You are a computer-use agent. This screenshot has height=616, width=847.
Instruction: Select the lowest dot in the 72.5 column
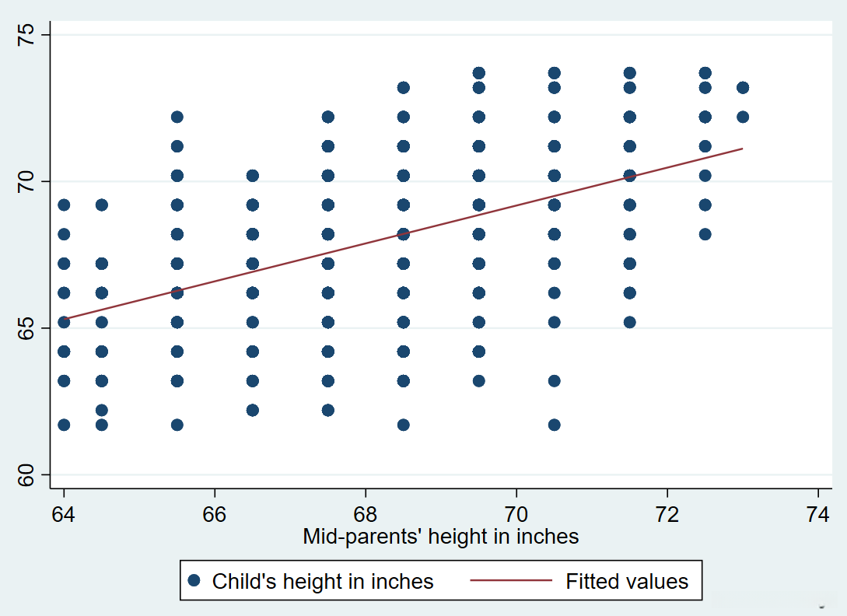click(705, 234)
